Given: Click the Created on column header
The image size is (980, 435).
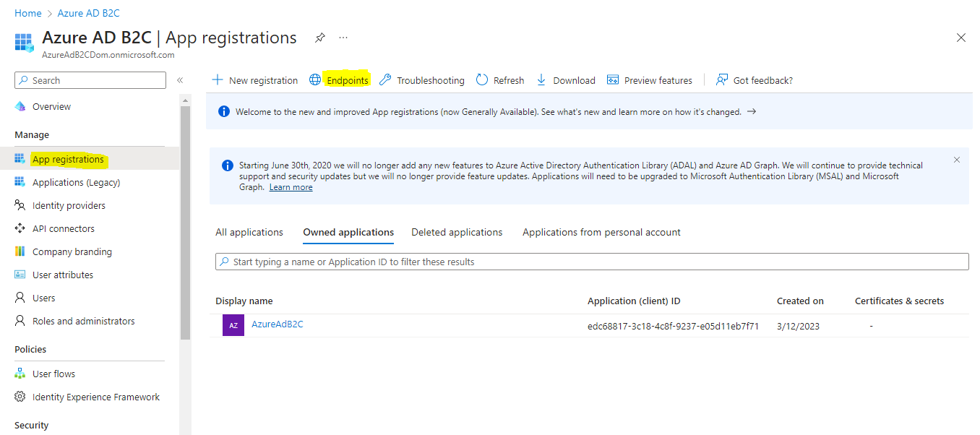Looking at the screenshot, I should coord(800,301).
